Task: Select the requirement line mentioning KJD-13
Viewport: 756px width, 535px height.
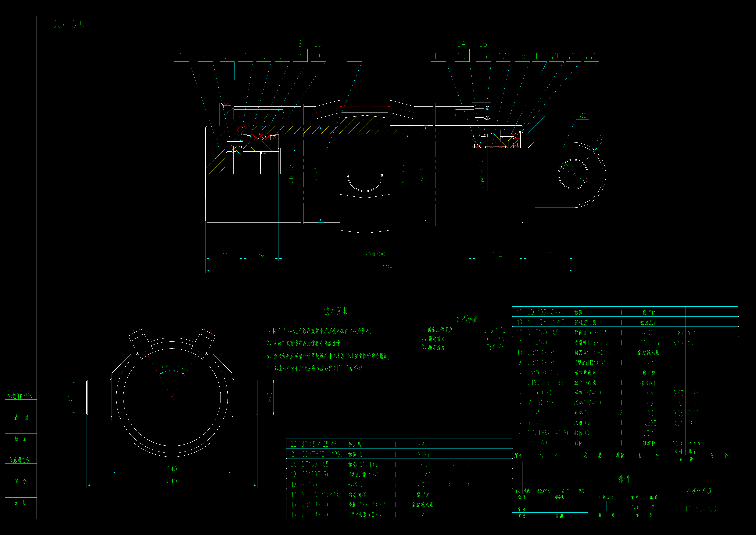Action: click(x=315, y=369)
